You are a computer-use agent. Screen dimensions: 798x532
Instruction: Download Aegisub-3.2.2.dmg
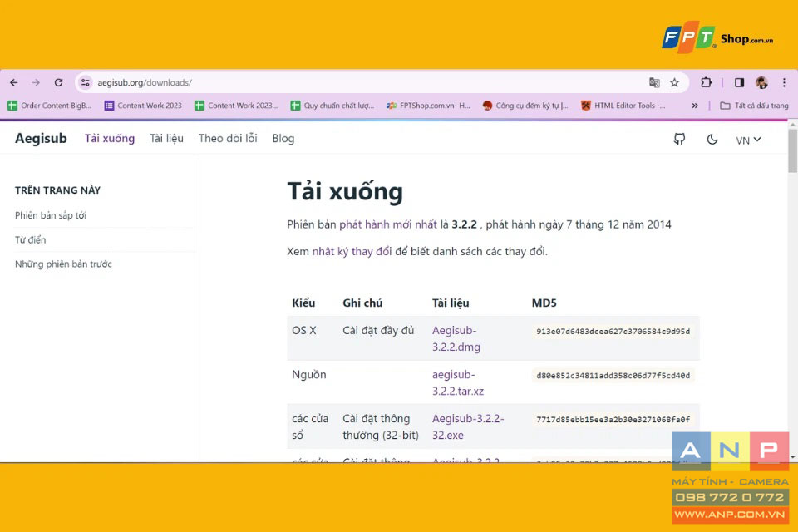[x=456, y=338]
